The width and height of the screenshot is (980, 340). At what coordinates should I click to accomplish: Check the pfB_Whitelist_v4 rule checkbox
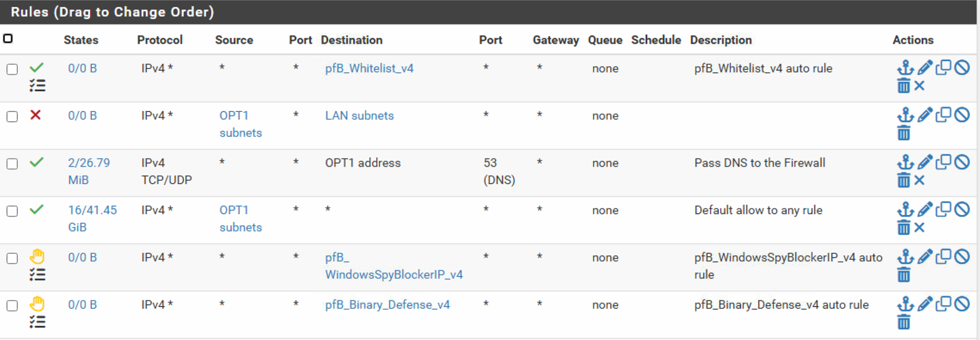[x=12, y=69]
